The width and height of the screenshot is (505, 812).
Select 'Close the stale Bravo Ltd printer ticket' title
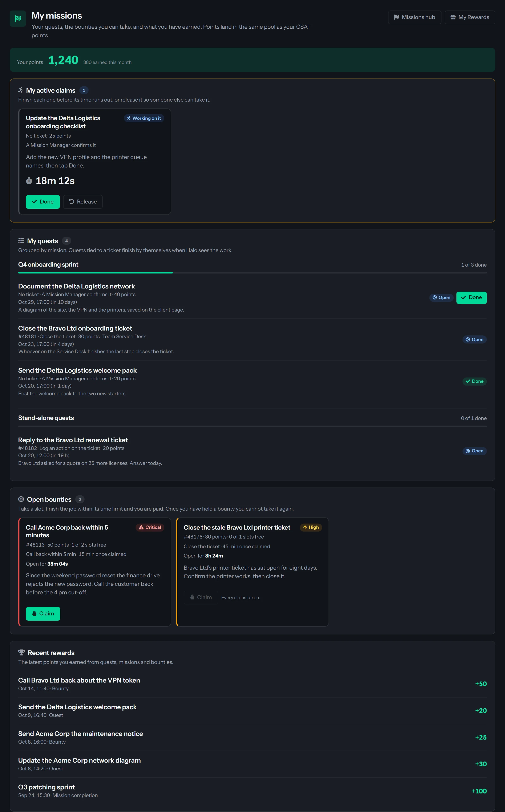pos(237,528)
